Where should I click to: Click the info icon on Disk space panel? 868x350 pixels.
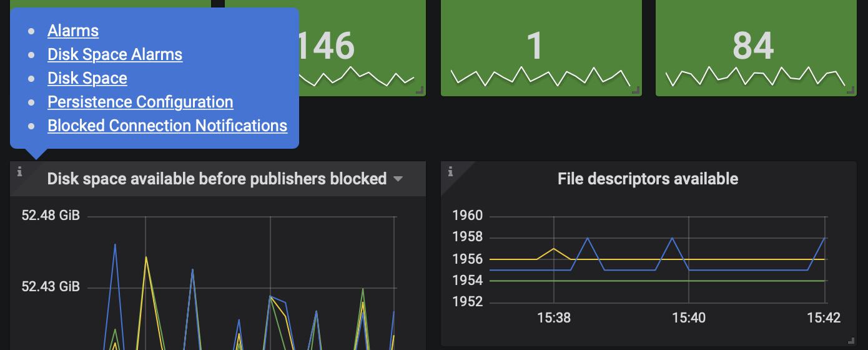pyautogui.click(x=19, y=172)
